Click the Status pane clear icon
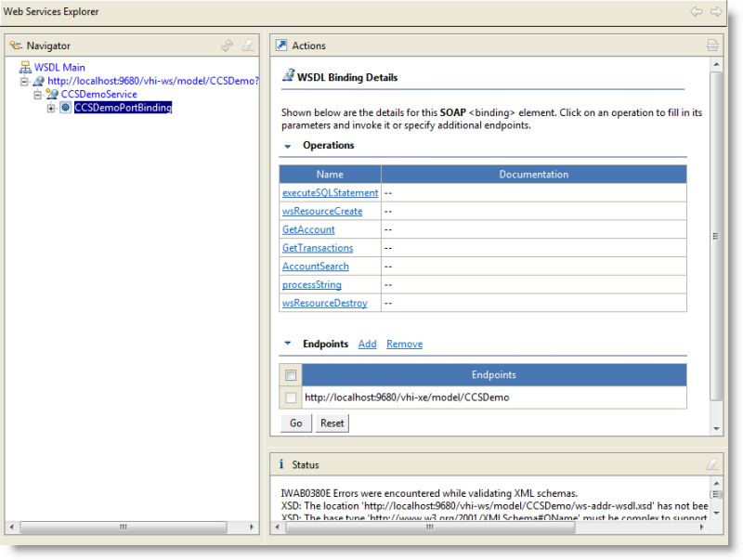The width and height of the screenshot is (743, 560). tap(712, 464)
